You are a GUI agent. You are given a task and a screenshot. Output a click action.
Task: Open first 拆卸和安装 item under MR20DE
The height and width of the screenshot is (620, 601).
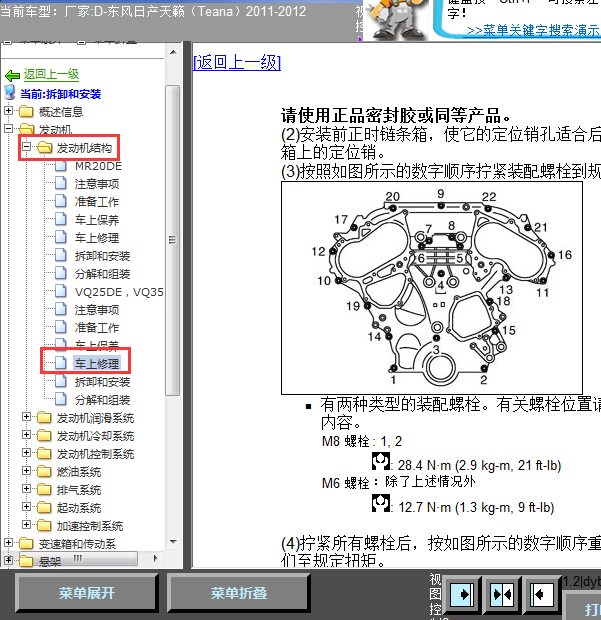[102, 256]
